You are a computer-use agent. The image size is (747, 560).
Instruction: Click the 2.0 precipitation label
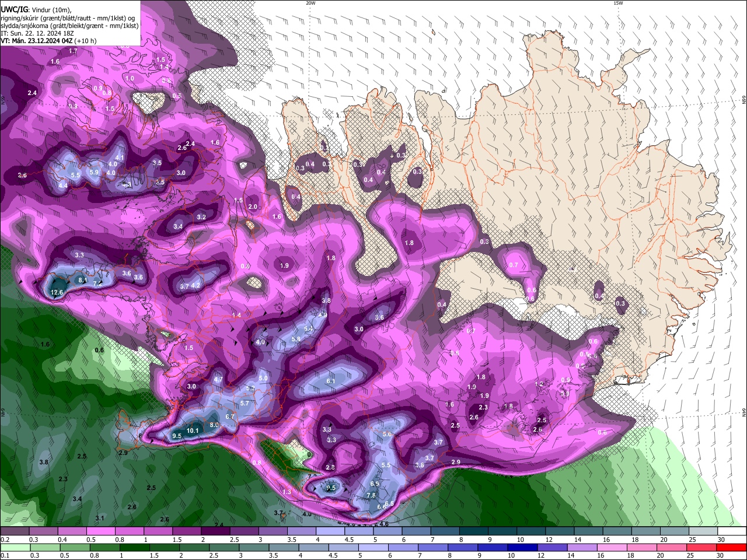tap(253, 206)
